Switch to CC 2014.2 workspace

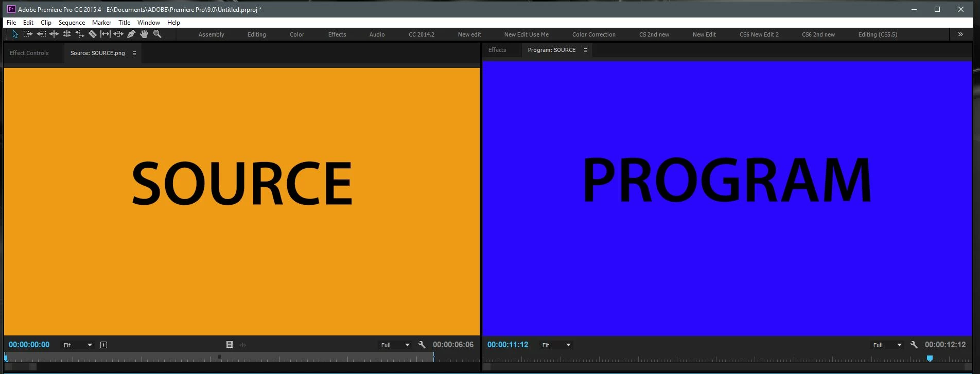422,34
